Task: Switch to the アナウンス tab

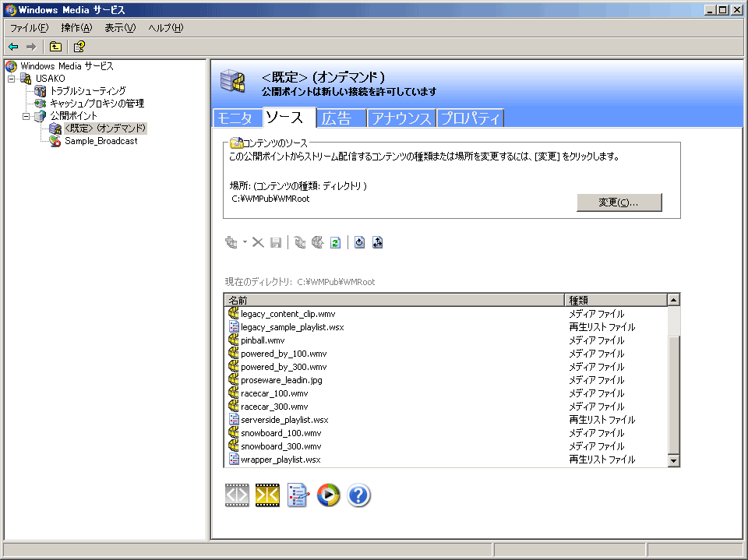Action: pos(401,118)
